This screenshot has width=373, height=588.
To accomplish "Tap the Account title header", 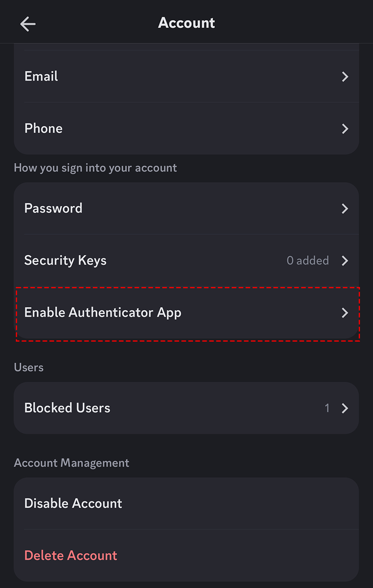I will 186,22.
